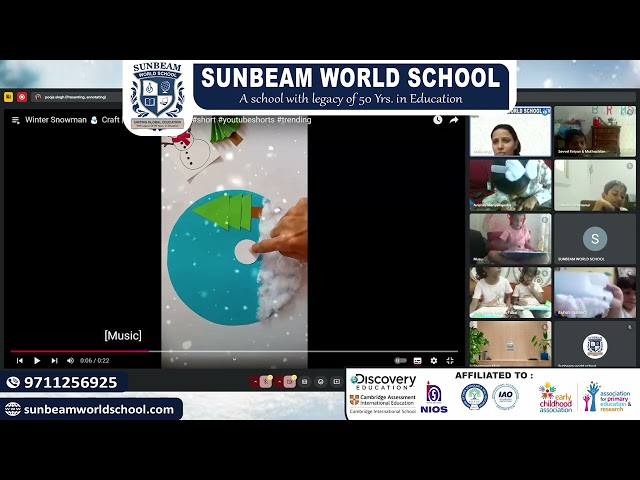Image resolution: width=640 pixels, height=480 pixels.
Task: Select tile showing empty room with plants
Action: [x=510, y=344]
